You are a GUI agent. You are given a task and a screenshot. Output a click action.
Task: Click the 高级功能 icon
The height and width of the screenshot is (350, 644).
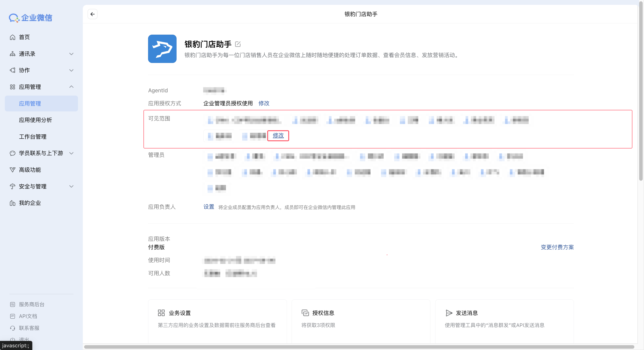(12, 170)
